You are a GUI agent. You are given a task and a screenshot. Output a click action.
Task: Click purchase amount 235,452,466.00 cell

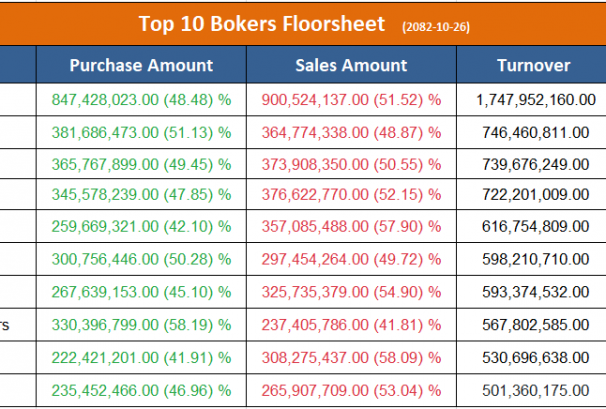coord(141,390)
